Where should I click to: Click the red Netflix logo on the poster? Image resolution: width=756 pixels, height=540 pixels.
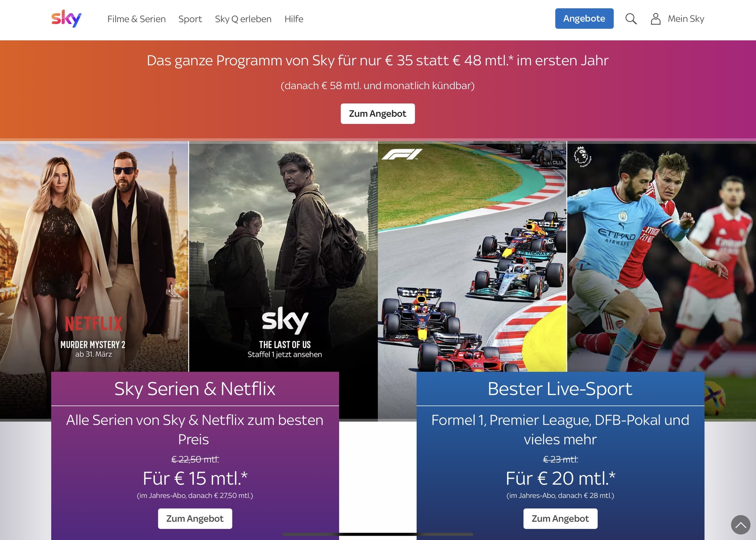(x=94, y=324)
